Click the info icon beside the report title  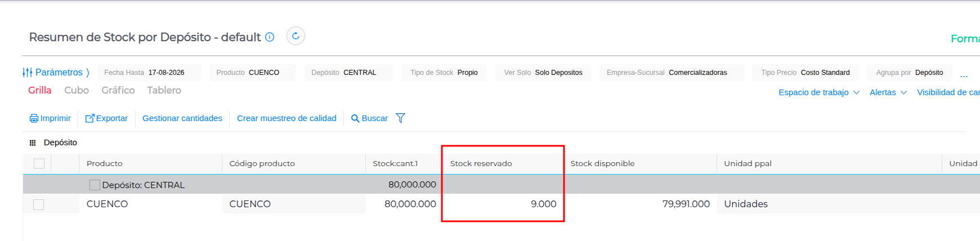[x=270, y=37]
